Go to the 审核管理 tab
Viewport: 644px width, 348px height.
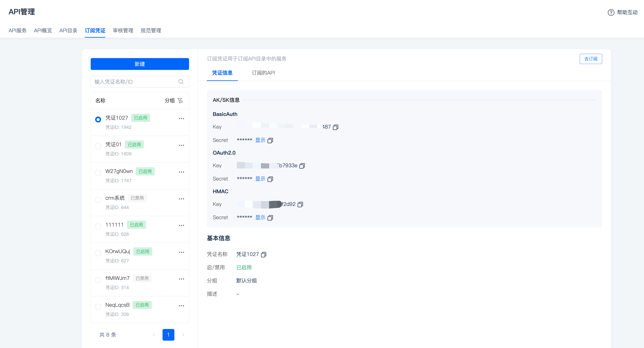(123, 30)
